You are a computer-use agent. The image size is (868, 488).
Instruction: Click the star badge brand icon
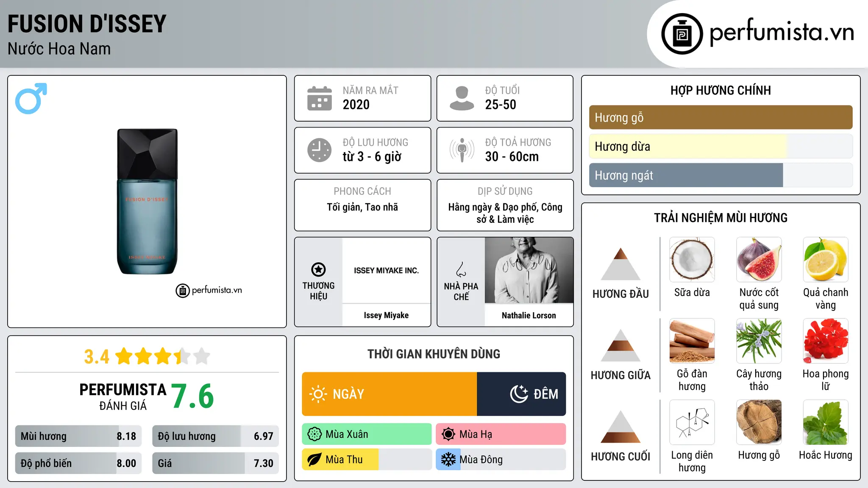[318, 269]
